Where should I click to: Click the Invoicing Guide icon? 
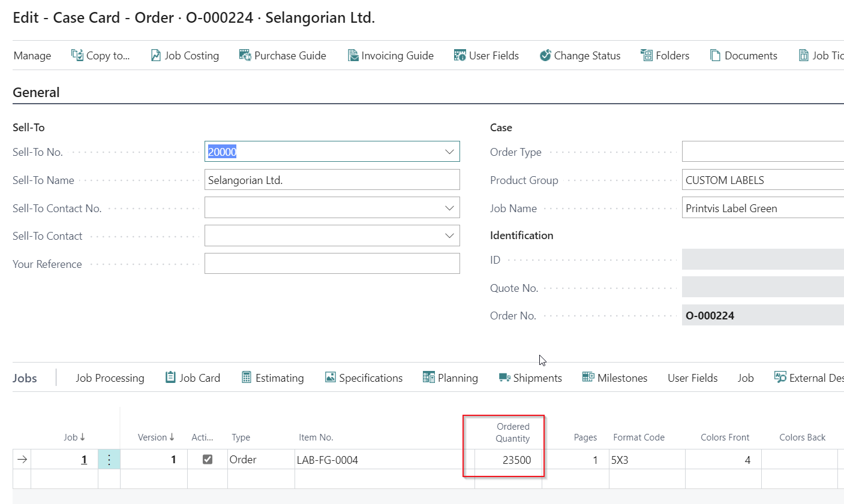(353, 55)
